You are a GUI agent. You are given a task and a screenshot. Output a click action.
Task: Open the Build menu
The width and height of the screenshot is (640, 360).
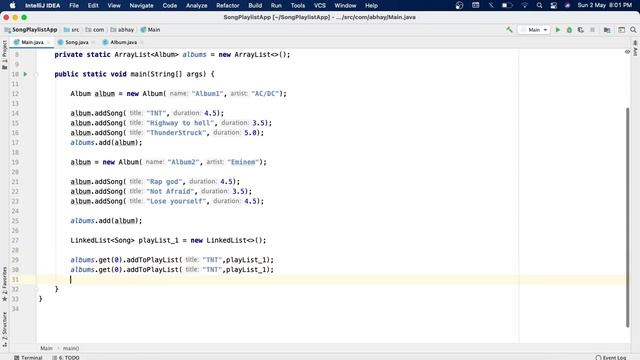point(255,6)
